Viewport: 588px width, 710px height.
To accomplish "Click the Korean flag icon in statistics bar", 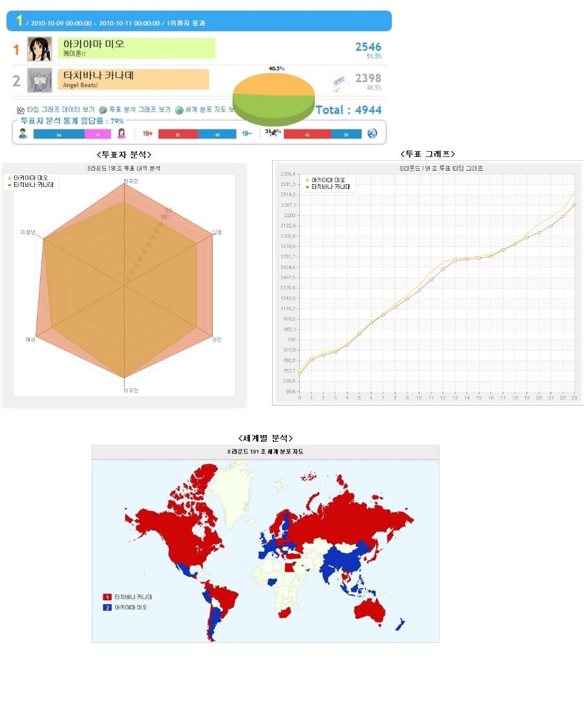I will point(273,132).
